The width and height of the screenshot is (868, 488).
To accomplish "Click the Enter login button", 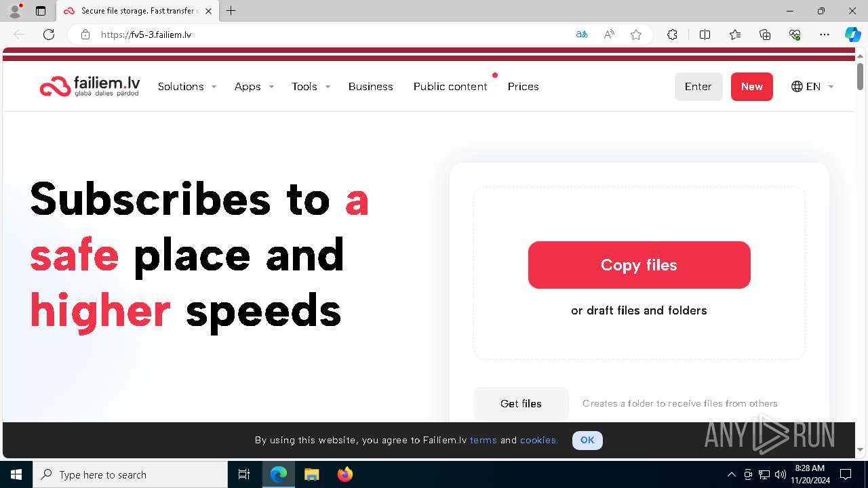I will click(x=698, y=87).
